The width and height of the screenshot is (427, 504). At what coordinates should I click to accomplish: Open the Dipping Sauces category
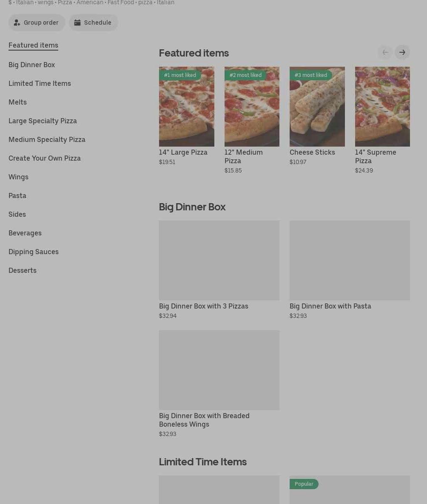point(34,252)
